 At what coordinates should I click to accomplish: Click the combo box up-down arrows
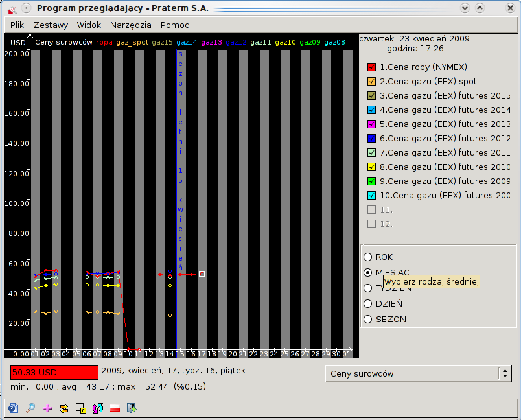(505, 374)
